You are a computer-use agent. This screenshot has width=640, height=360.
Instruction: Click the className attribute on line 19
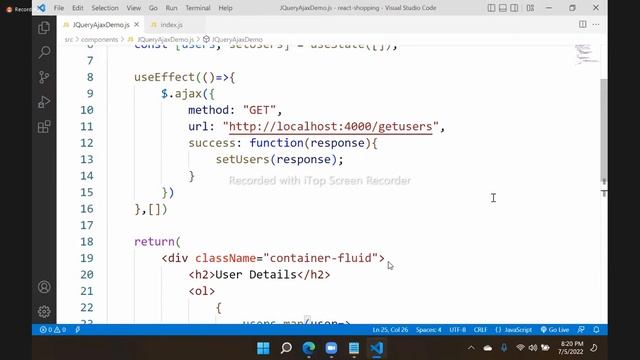tap(226, 258)
